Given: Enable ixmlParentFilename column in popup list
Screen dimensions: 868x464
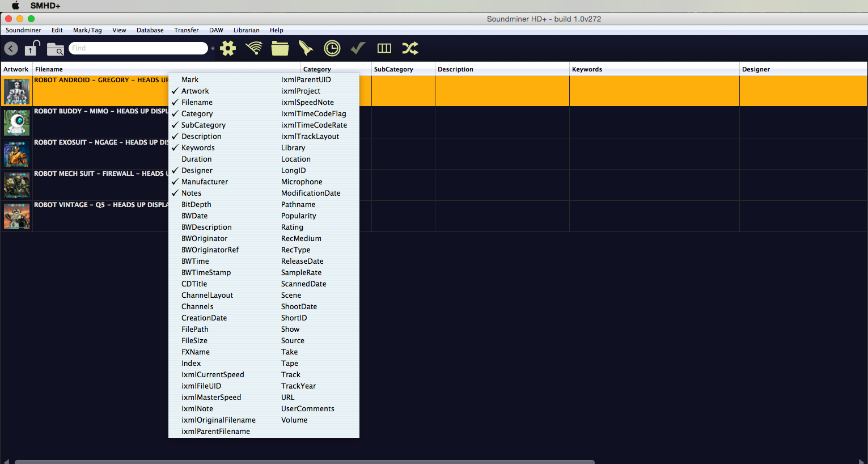Looking at the screenshot, I should tap(215, 431).
